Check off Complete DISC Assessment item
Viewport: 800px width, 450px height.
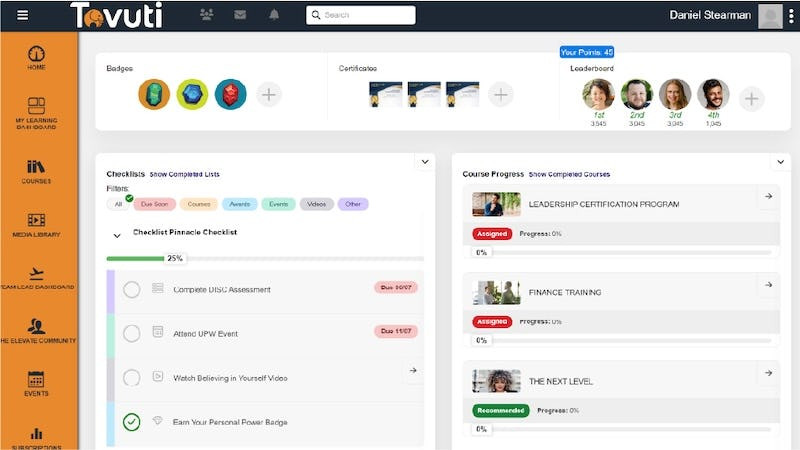pos(132,290)
